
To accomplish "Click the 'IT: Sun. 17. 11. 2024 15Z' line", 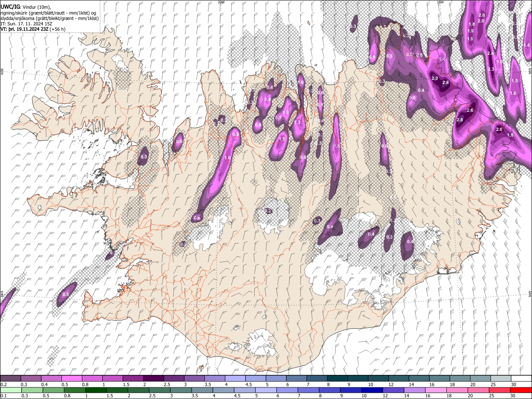I will (x=27, y=24).
